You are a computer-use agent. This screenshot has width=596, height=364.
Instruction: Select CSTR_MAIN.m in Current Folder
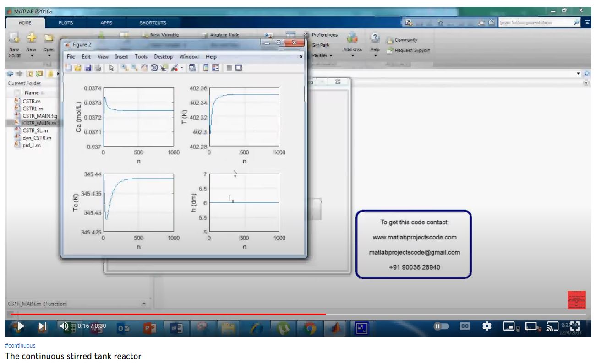click(x=39, y=123)
